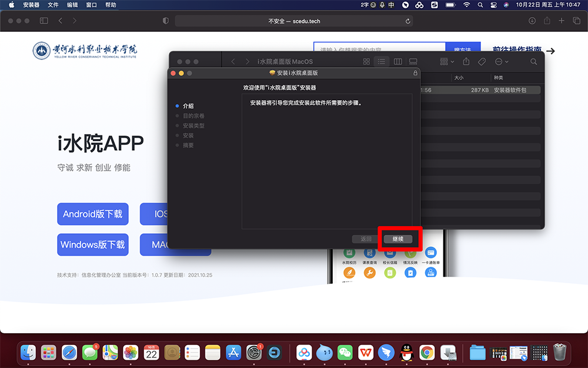This screenshot has height=368, width=588.
Task: Switch Finder to list view
Action: [382, 62]
